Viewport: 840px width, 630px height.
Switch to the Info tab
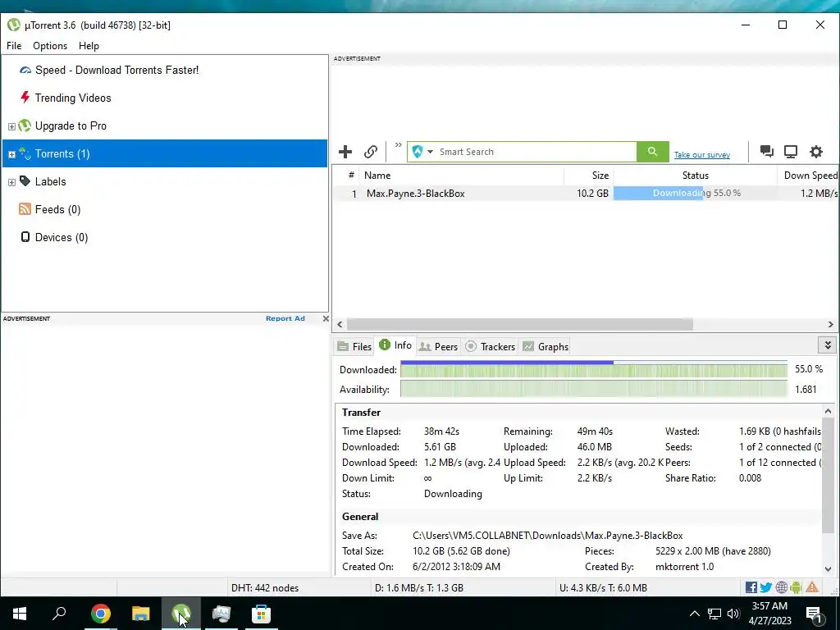(x=395, y=345)
